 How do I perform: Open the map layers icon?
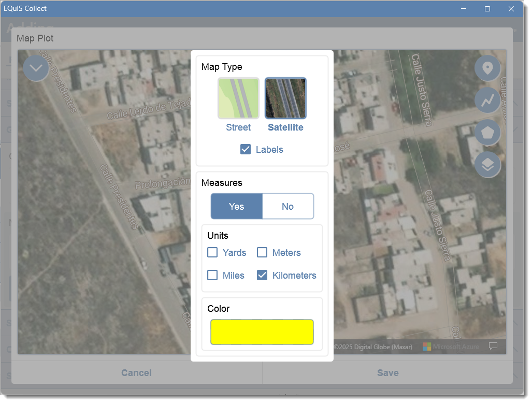[487, 165]
